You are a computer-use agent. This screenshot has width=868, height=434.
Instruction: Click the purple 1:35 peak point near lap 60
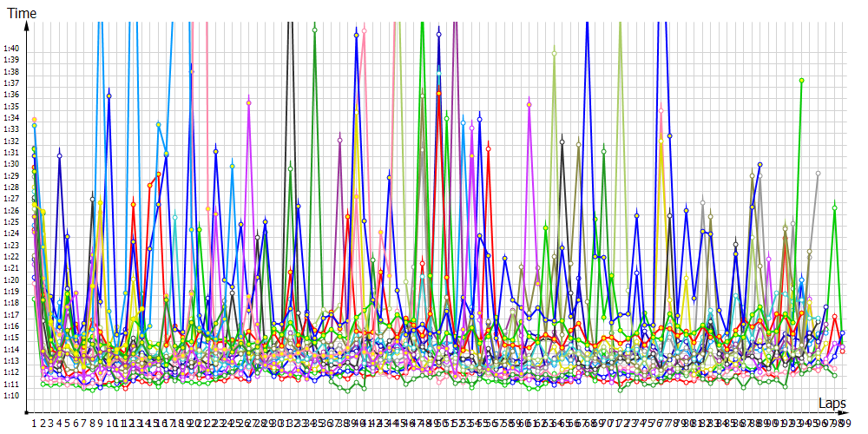click(529, 105)
